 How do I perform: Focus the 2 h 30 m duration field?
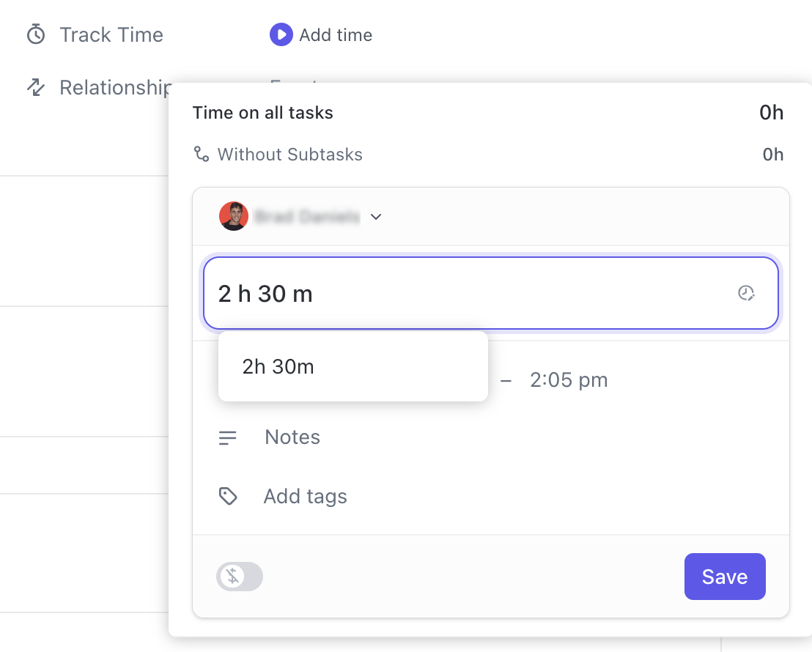coord(469,294)
